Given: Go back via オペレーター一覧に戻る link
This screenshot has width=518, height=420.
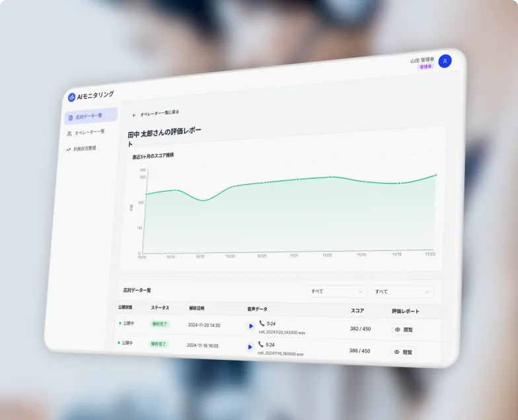Looking at the screenshot, I should 160,113.
